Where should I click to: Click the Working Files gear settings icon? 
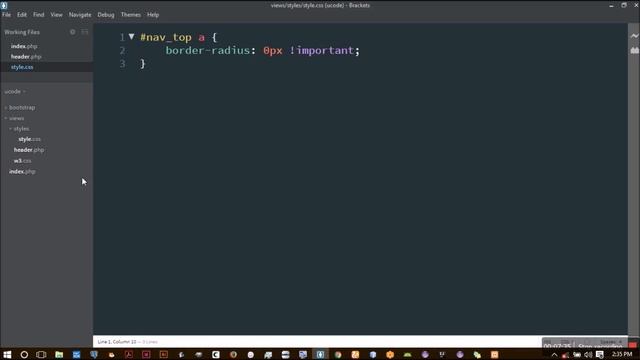(73, 32)
